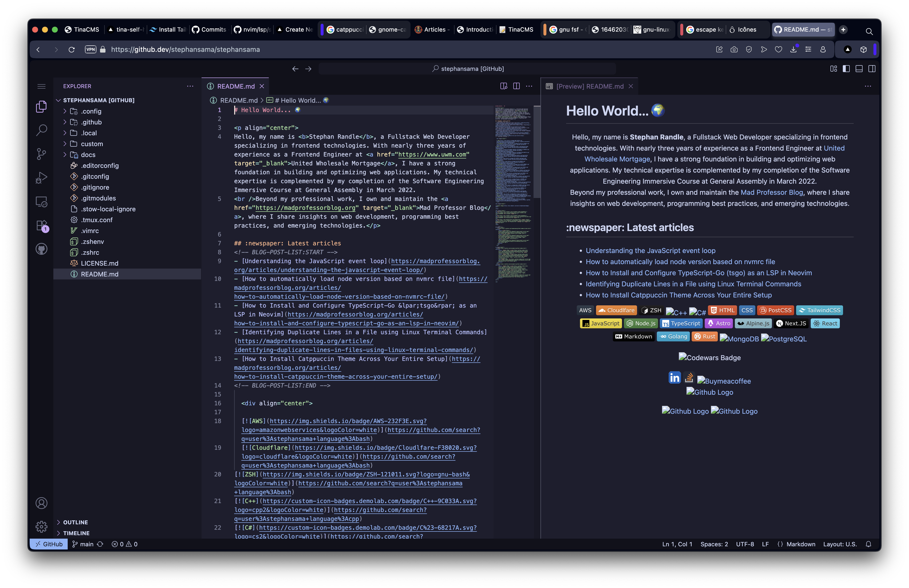Open the Source Control view

[x=41, y=154]
